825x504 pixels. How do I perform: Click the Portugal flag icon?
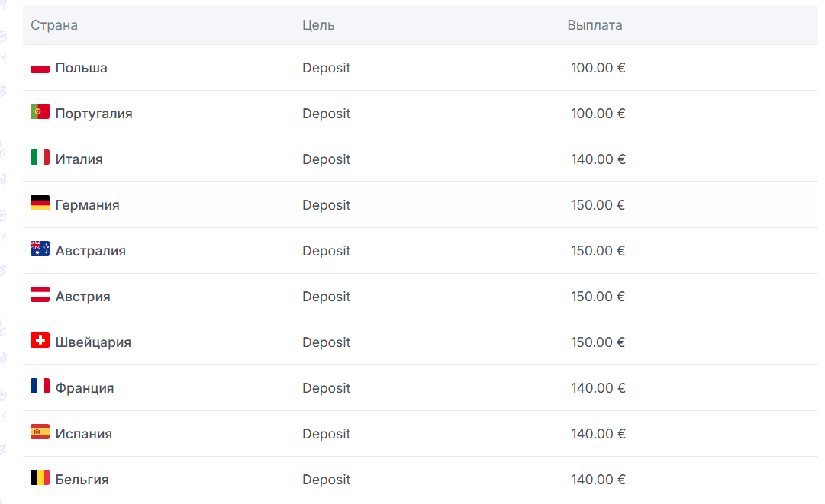pos(40,112)
